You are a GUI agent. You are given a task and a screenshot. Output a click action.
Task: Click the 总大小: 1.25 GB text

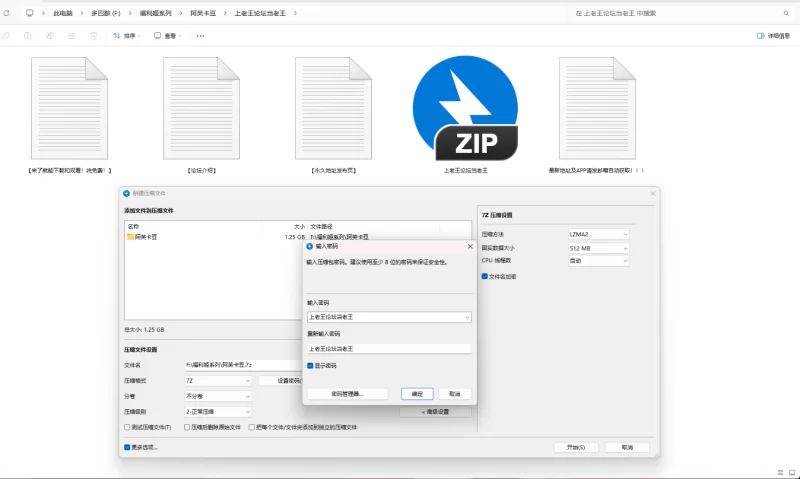click(144, 330)
